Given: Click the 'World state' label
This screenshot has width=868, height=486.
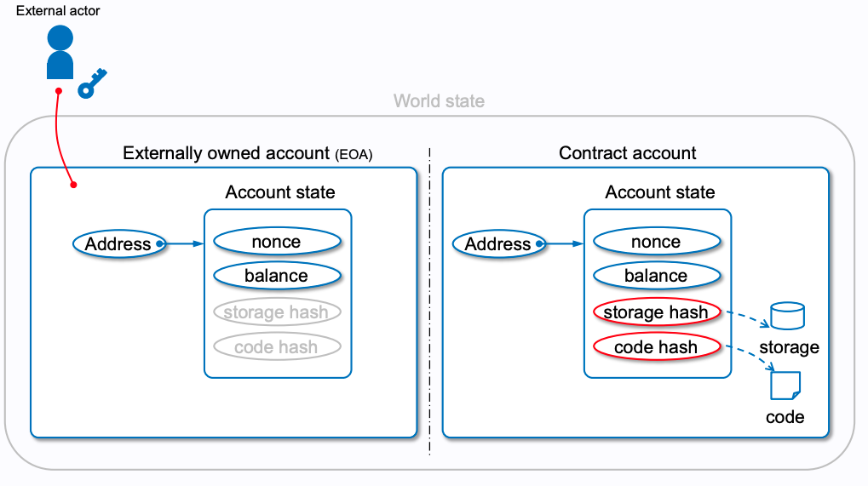Looking at the screenshot, I should pyautogui.click(x=439, y=100).
